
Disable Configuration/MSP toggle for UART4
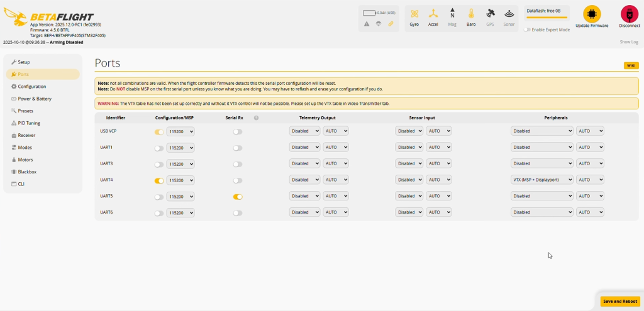(x=159, y=180)
